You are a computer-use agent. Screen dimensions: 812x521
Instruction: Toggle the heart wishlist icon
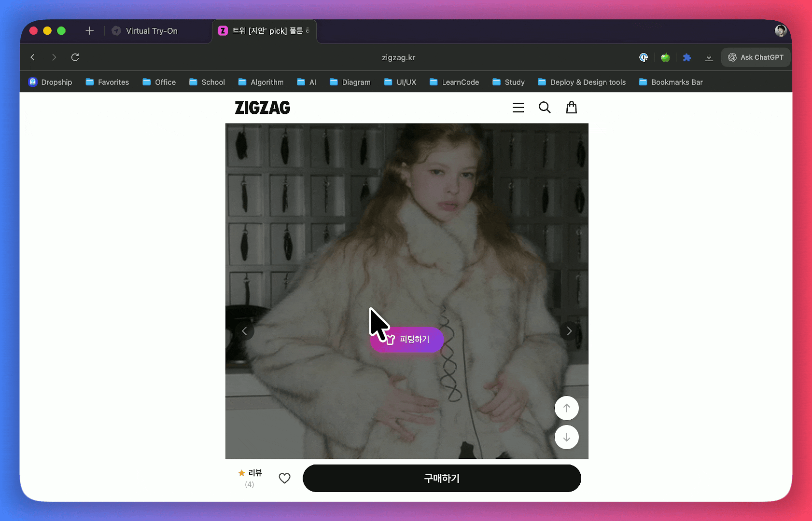tap(284, 478)
